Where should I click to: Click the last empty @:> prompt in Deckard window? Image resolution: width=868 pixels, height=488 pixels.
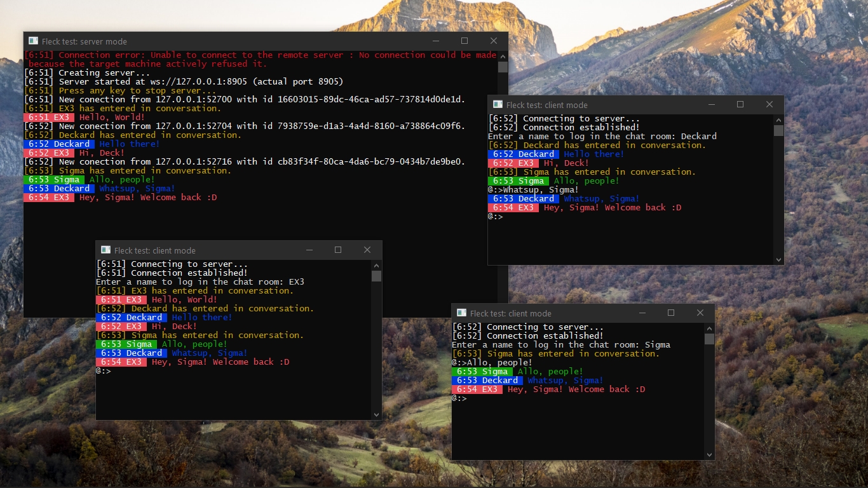pos(496,217)
